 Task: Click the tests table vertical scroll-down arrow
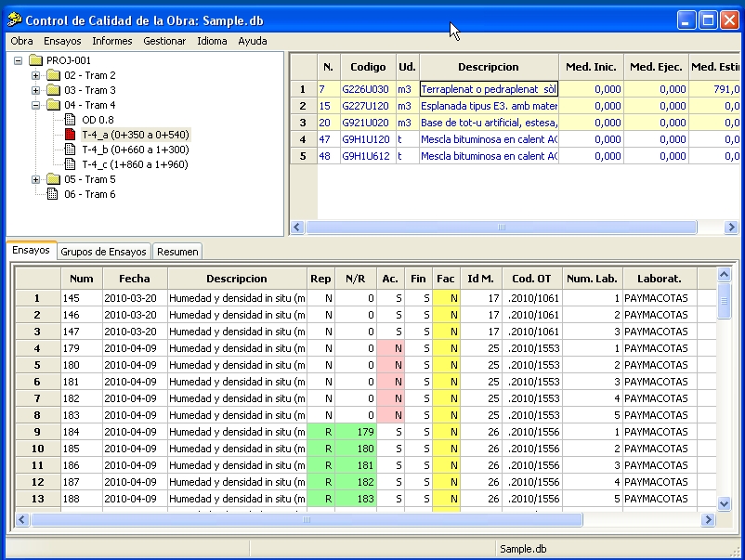[724, 504]
